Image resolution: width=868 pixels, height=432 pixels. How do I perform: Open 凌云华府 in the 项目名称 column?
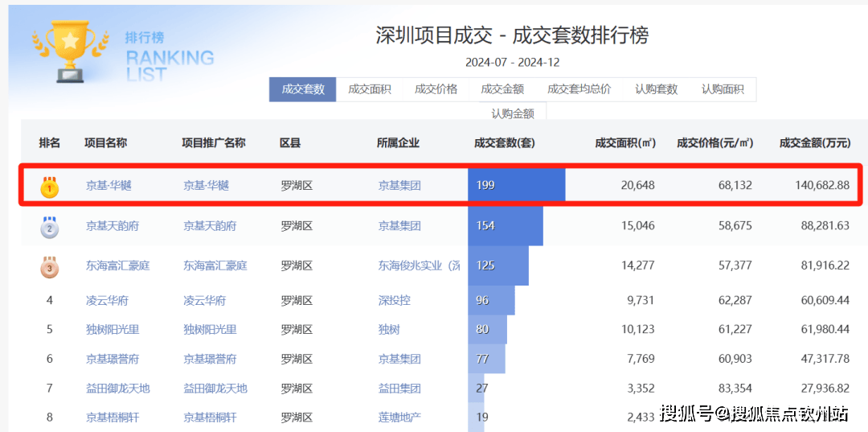(108, 302)
